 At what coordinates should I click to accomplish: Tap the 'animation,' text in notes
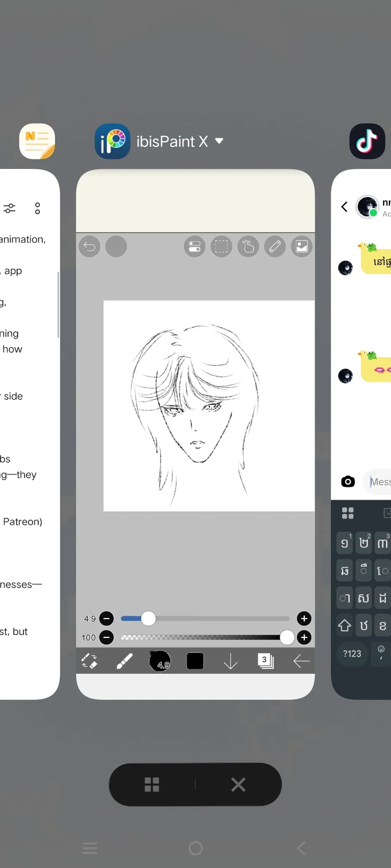click(23, 239)
